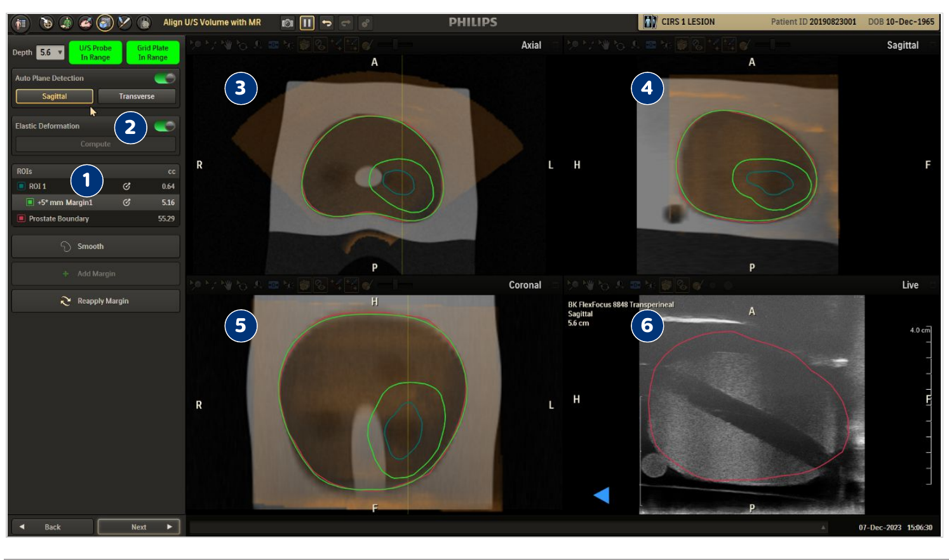This screenshot has height=560, width=949.
Task: Click the Smooth button
Action: tap(95, 246)
